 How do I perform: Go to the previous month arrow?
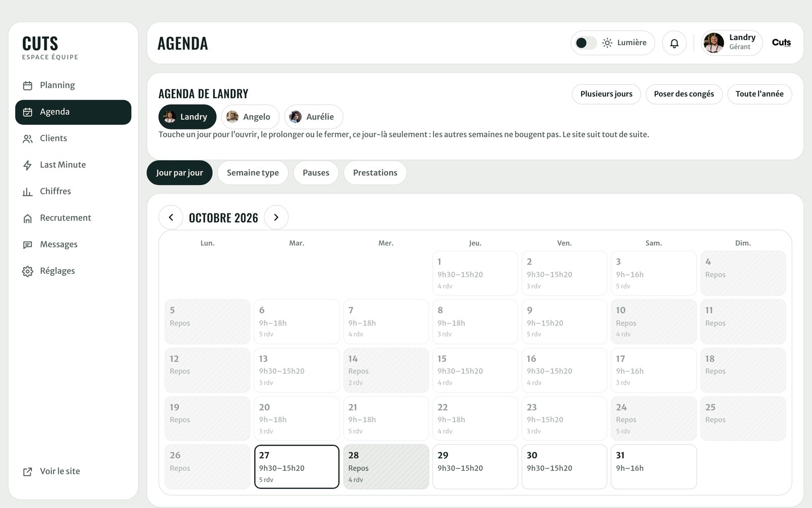point(171,217)
